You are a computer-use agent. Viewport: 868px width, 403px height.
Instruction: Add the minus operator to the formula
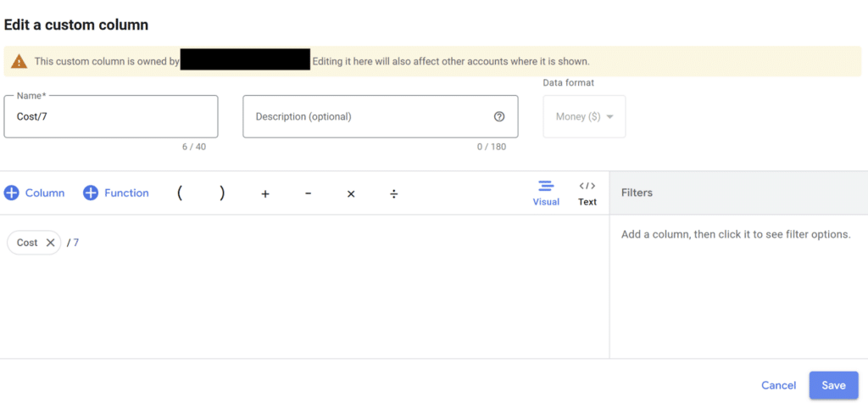click(x=308, y=194)
